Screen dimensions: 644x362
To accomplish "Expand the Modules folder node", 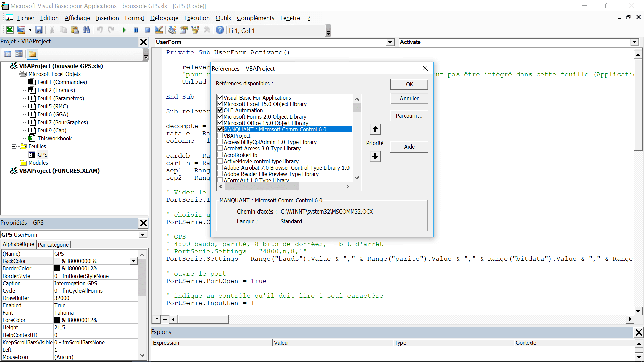I will (14, 163).
